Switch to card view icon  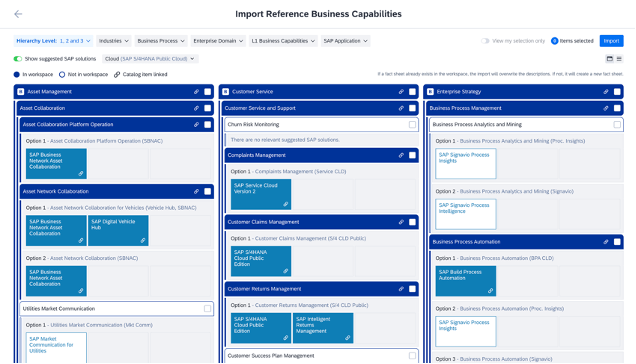(609, 59)
